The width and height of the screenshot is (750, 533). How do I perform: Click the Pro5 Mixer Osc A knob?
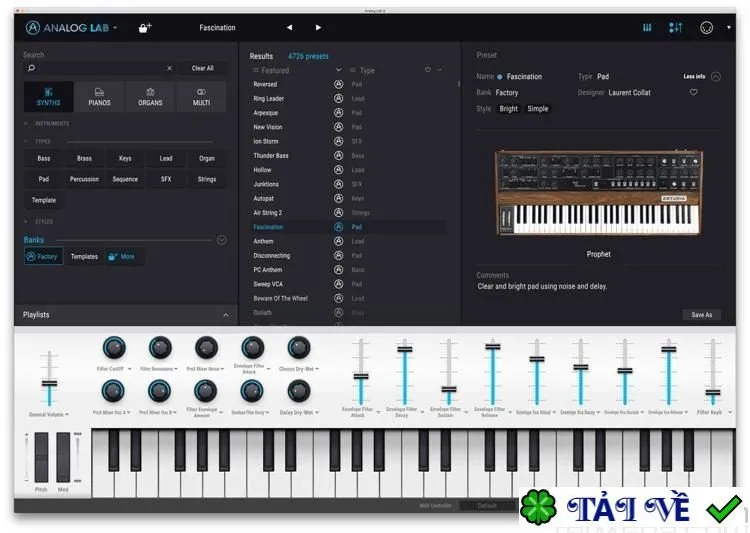point(113,391)
